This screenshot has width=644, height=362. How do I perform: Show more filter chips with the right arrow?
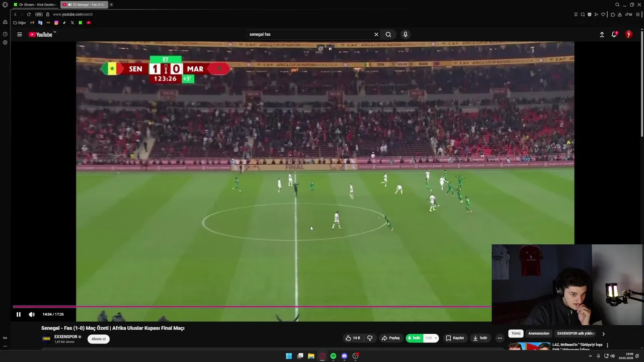click(603, 334)
